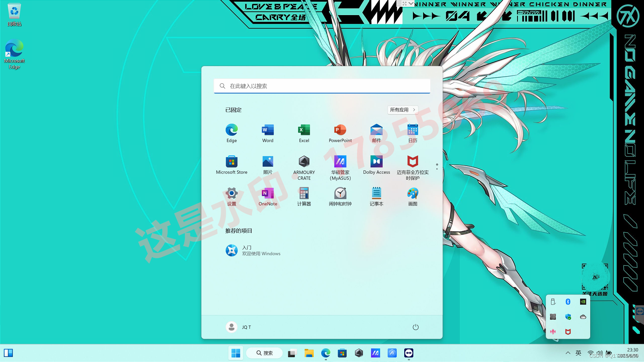This screenshot has height=362, width=644.
Task: Open TeamViewer on the taskbar
Action: (409, 353)
